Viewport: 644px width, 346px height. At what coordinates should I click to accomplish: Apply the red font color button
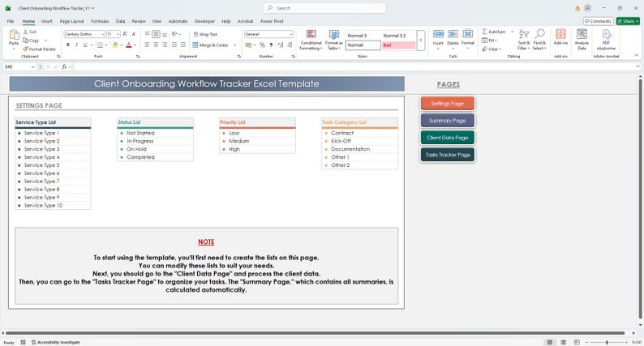(x=128, y=45)
